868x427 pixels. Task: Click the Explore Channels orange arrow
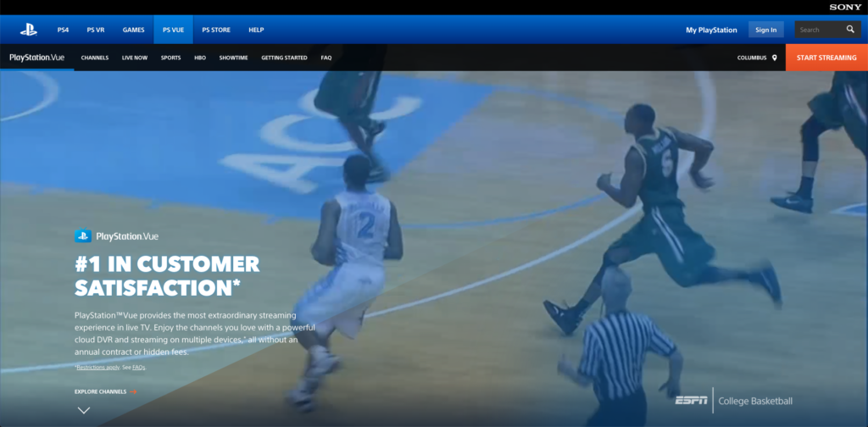tap(133, 391)
